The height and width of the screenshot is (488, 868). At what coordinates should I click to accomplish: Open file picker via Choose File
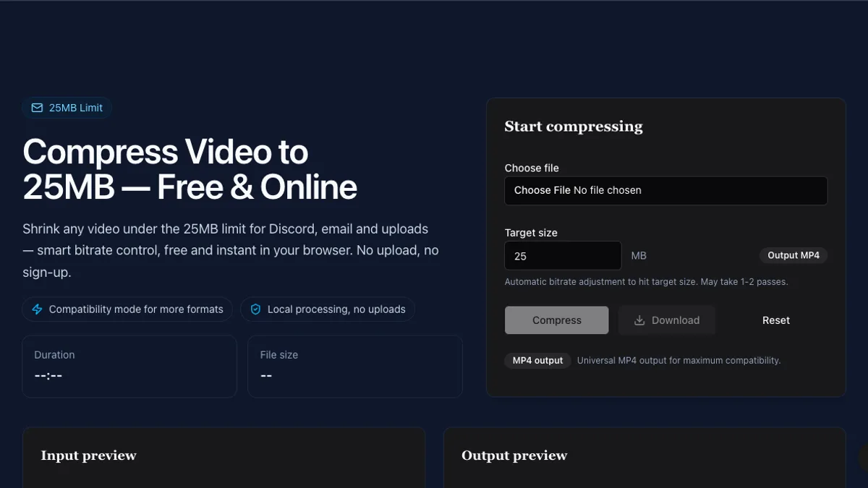pyautogui.click(x=542, y=190)
